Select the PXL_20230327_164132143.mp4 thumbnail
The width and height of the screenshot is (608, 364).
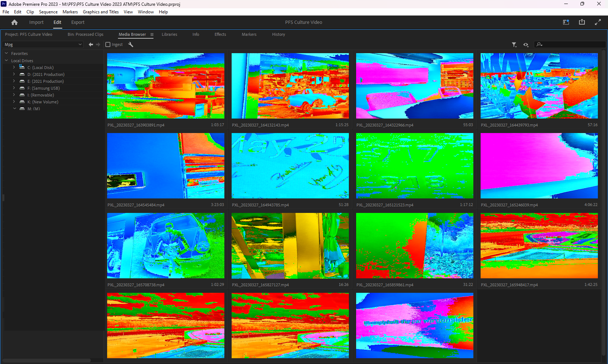pyautogui.click(x=290, y=86)
